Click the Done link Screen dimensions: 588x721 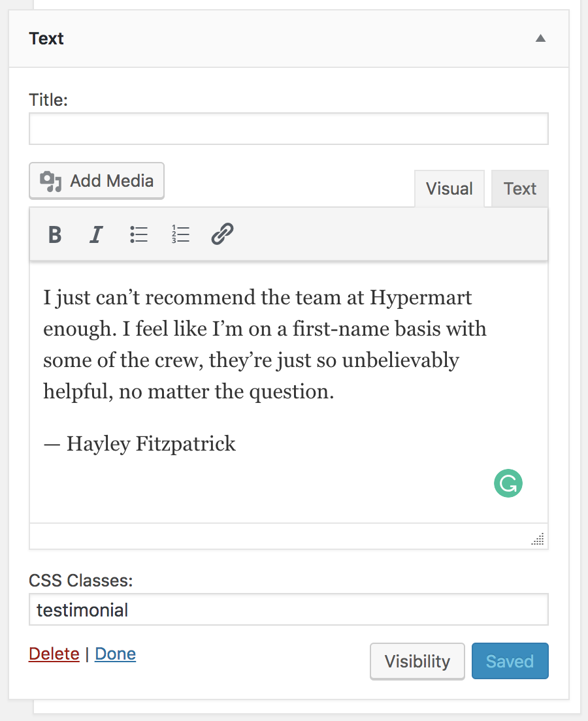click(x=115, y=654)
